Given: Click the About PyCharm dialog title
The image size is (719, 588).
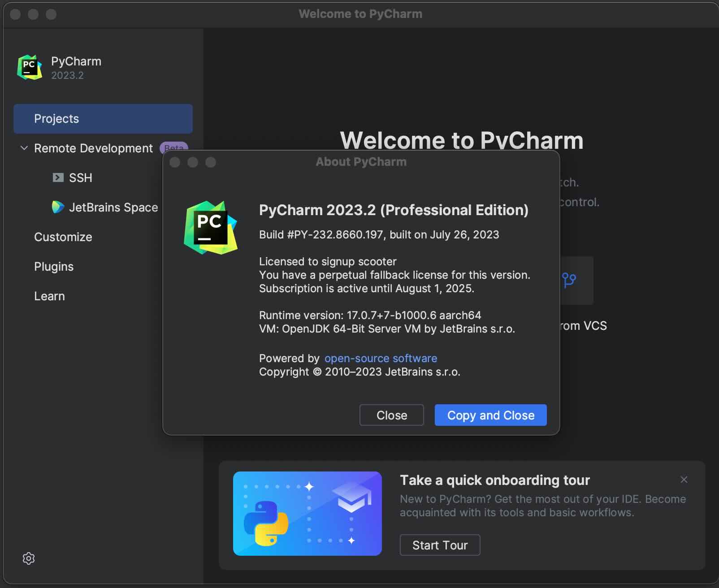Looking at the screenshot, I should tap(361, 162).
